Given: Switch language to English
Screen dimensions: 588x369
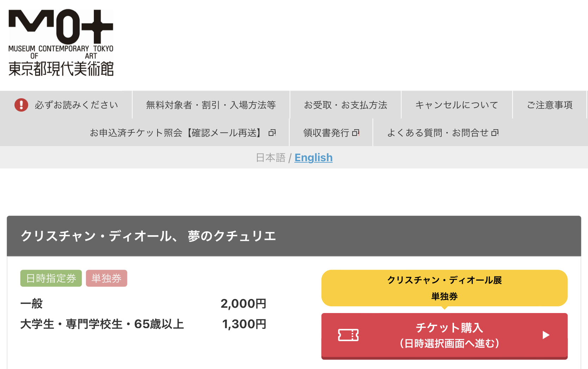Looking at the screenshot, I should coord(313,157).
